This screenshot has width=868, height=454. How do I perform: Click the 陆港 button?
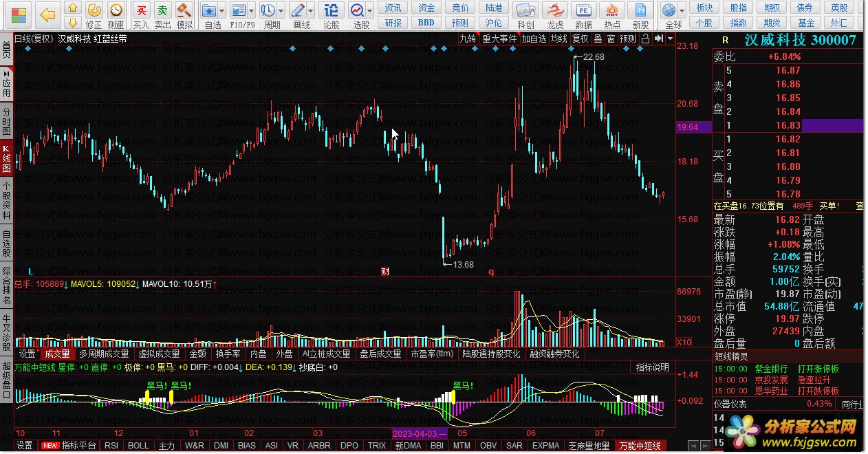coord(493,8)
